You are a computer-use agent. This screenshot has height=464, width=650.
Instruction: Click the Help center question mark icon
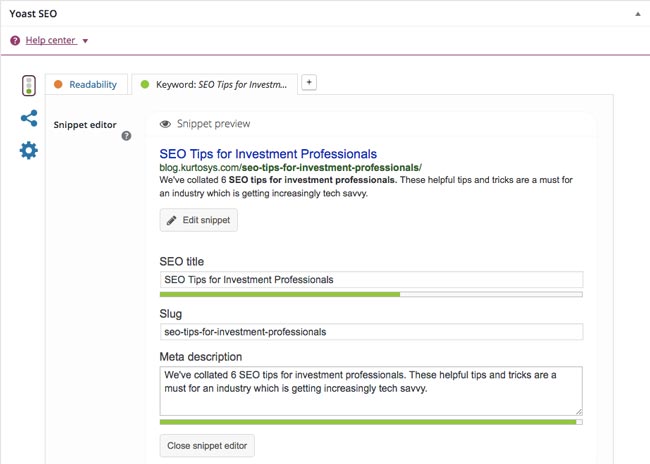(15, 41)
